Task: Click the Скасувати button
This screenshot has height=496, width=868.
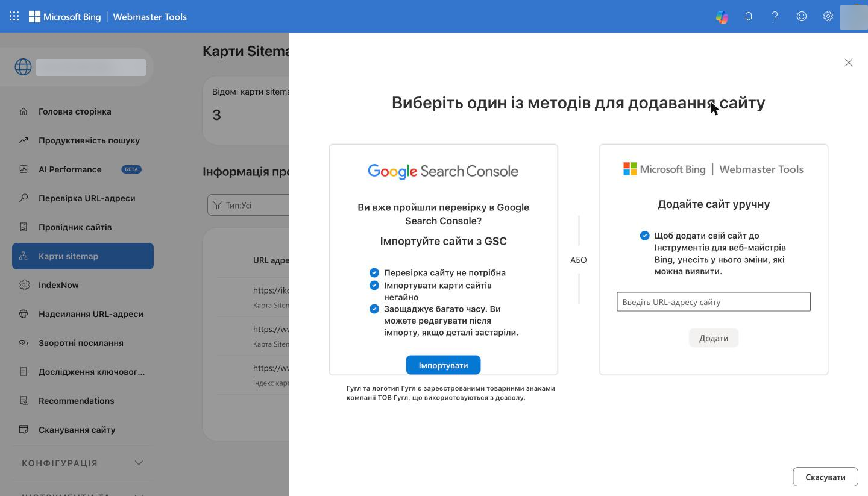Action: click(825, 477)
